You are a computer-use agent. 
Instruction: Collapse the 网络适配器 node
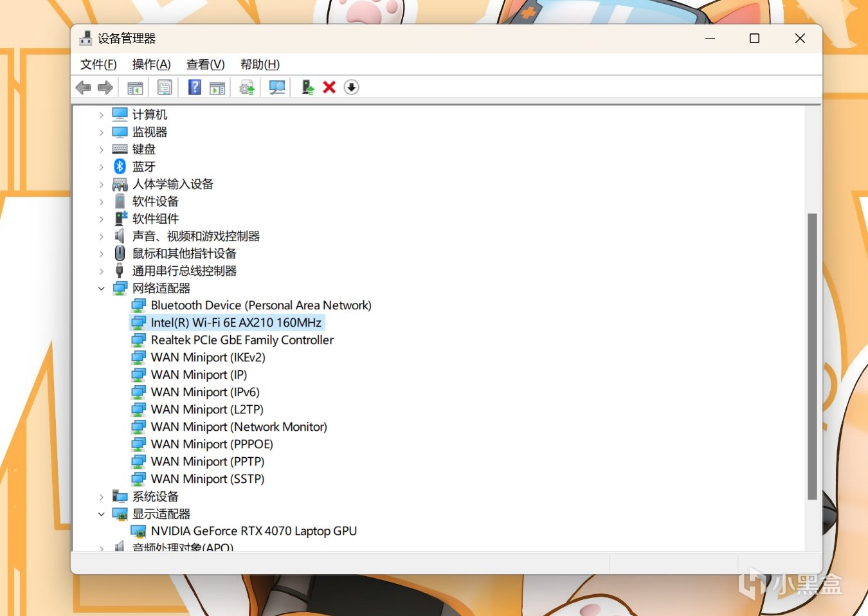(101, 289)
